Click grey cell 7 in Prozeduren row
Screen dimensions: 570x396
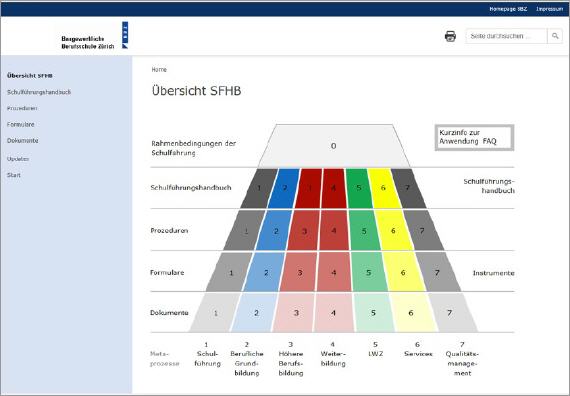coord(423,231)
